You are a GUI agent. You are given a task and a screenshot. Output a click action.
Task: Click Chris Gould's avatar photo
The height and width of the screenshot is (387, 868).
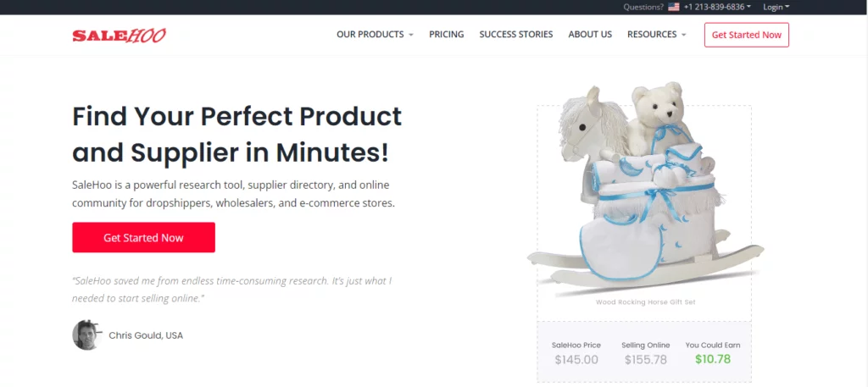[87, 335]
